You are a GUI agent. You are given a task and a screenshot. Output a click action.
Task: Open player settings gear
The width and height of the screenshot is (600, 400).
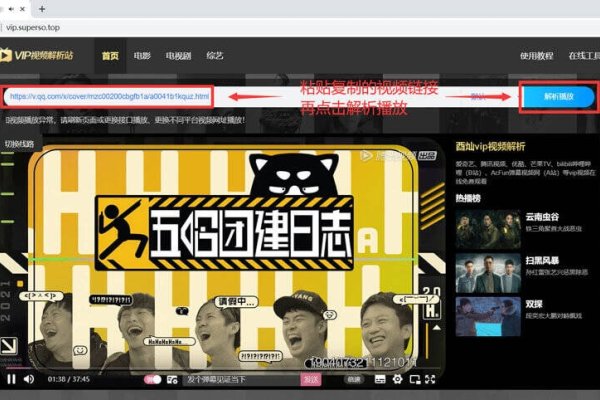coord(398,379)
